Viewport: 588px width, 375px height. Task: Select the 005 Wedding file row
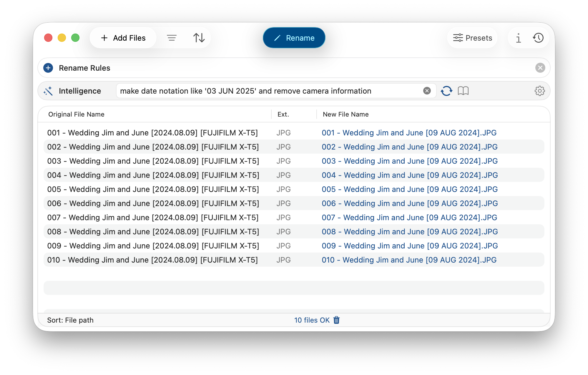[153, 189]
